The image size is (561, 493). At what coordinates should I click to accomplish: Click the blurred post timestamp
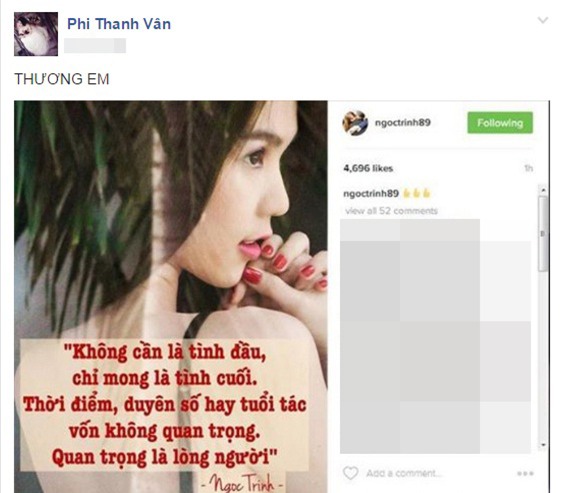pyautogui.click(x=95, y=46)
